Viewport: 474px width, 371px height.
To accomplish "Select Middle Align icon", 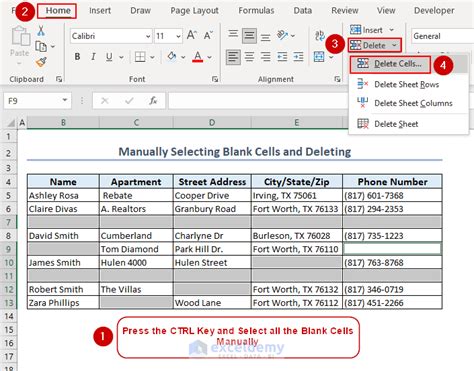I will click(x=249, y=36).
